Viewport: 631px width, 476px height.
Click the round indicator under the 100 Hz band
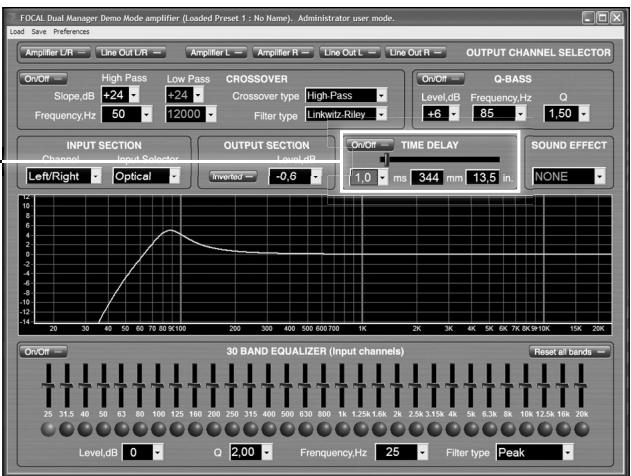point(159,429)
